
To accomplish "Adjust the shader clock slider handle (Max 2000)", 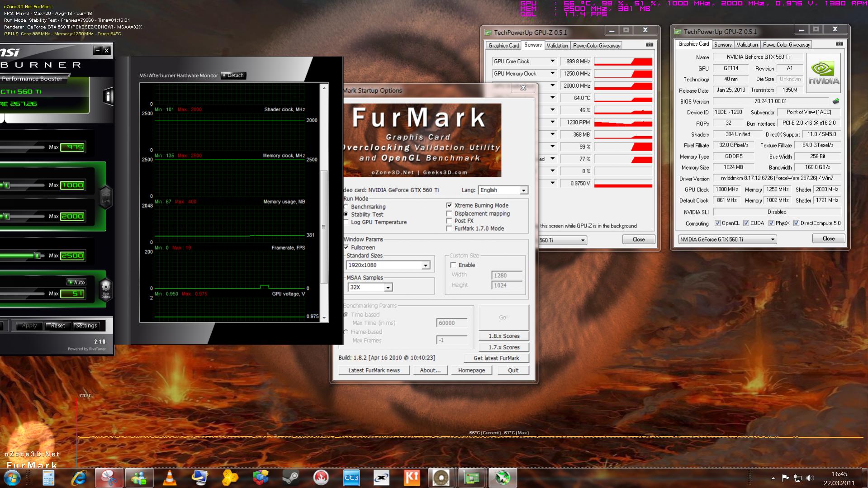I will point(6,216).
